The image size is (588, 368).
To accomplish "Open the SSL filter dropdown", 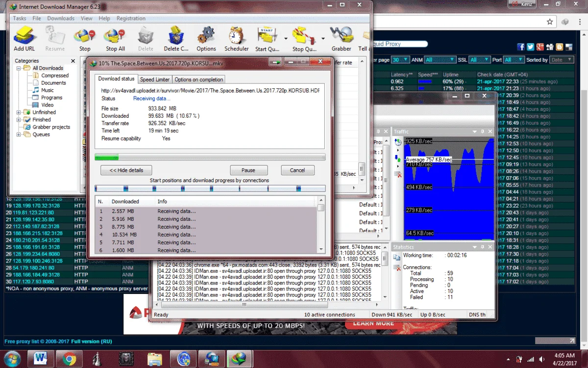I will [x=479, y=60].
